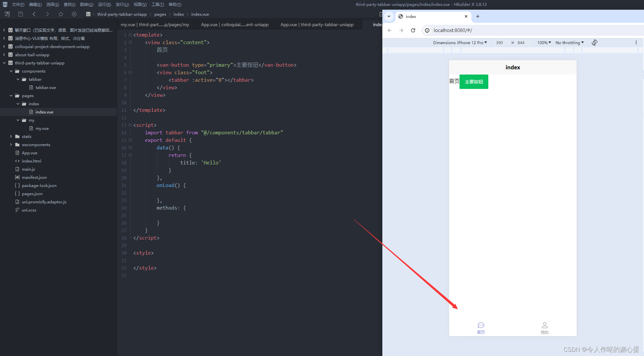The image size is (644, 356).
Task: Click the rotate device icon
Action: [594, 42]
